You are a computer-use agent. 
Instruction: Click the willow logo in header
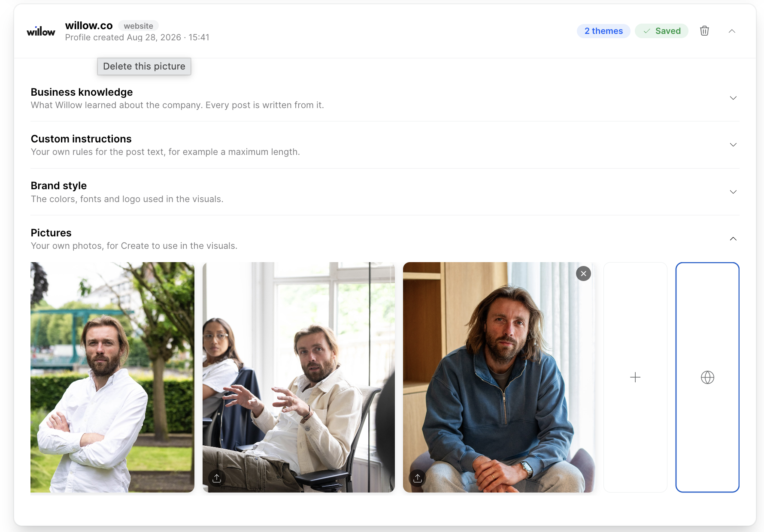[41, 31]
